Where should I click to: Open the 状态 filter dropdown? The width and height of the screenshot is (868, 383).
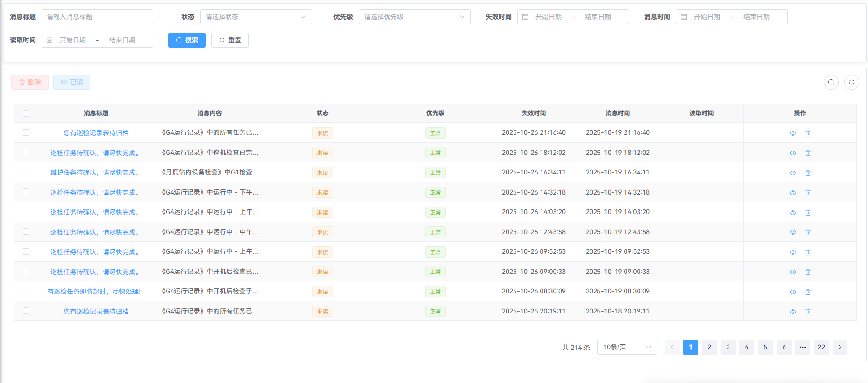pyautogui.click(x=256, y=17)
